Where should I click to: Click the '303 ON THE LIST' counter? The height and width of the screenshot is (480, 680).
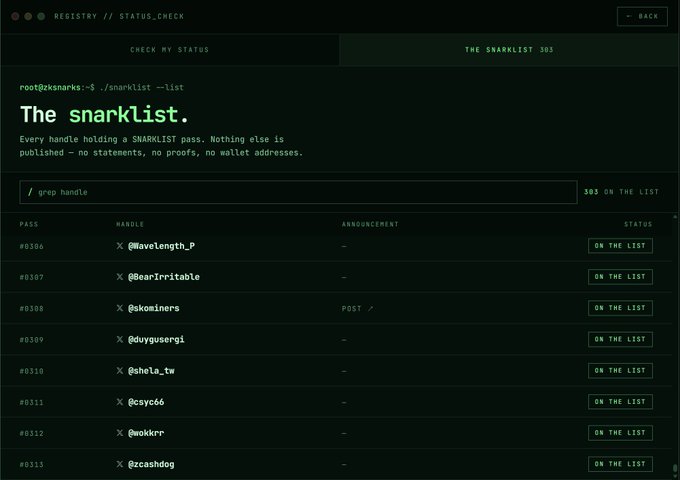tap(621, 192)
